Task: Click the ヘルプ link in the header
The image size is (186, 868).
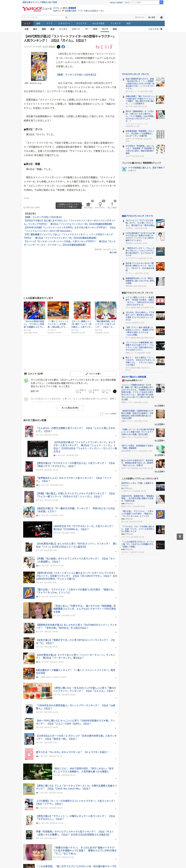Action: [127, 2]
